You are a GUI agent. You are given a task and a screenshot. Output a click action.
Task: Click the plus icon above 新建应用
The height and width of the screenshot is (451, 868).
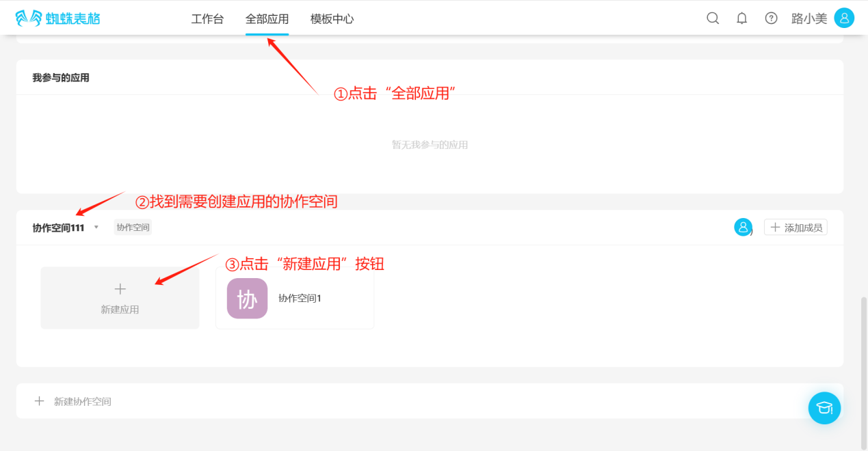(120, 289)
